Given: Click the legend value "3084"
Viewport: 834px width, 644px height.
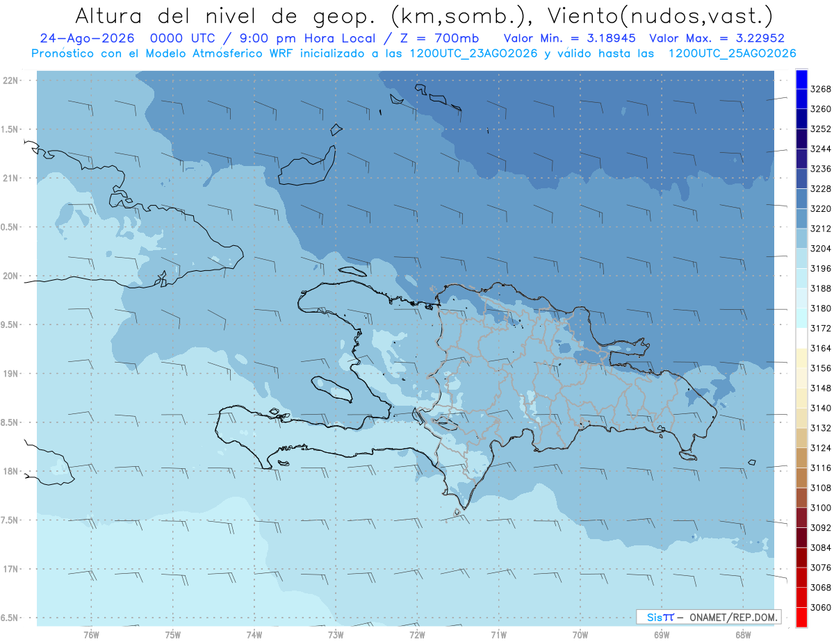Looking at the screenshot, I should coord(821,547).
